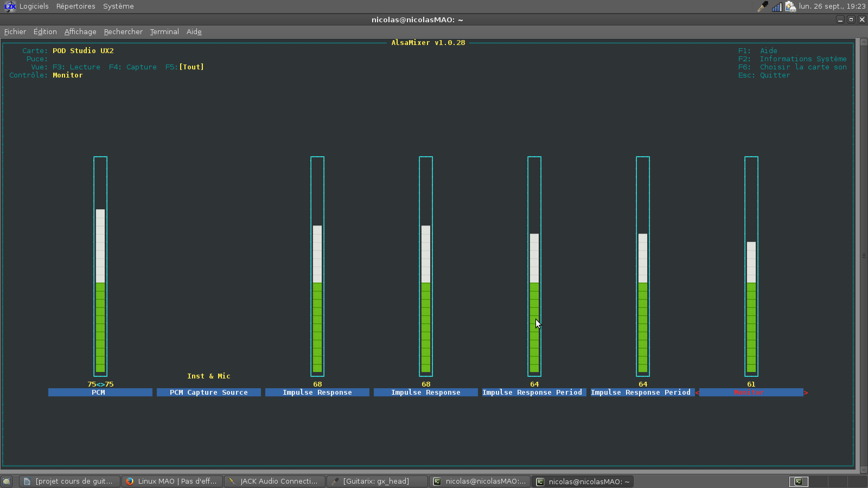Click the Inst & Mic capture source value
The image size is (868, 488).
point(209,376)
